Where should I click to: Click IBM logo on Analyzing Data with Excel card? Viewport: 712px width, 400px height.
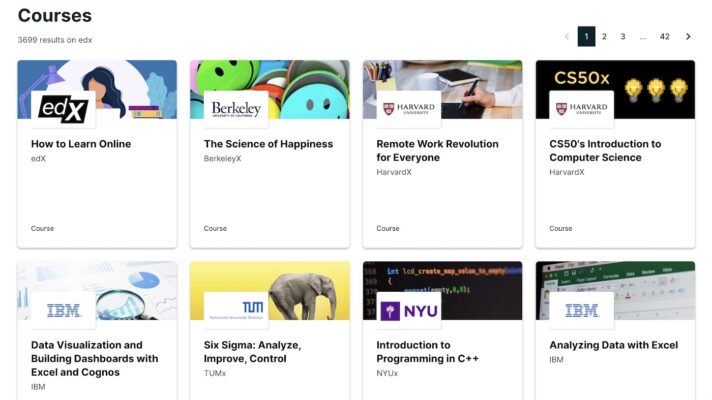pos(581,311)
